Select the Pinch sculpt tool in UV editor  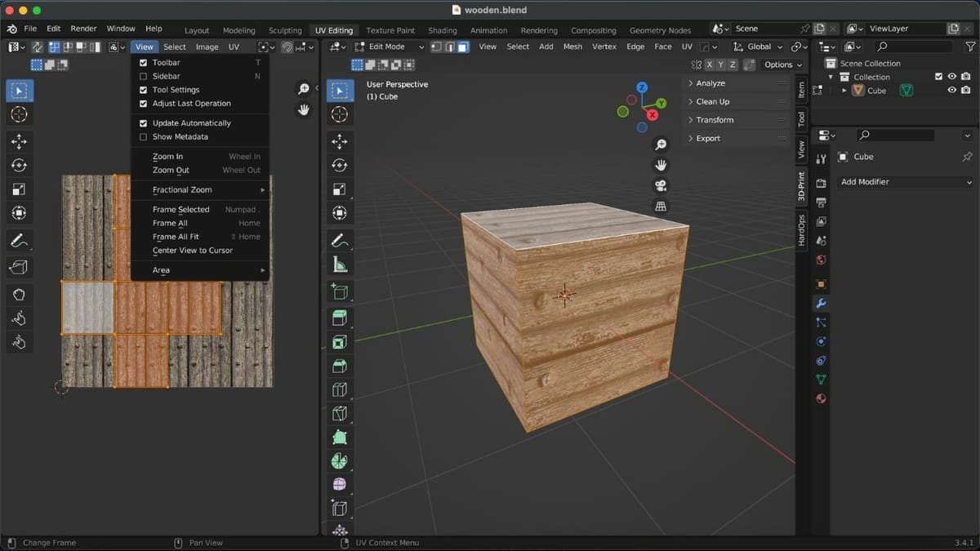click(19, 342)
